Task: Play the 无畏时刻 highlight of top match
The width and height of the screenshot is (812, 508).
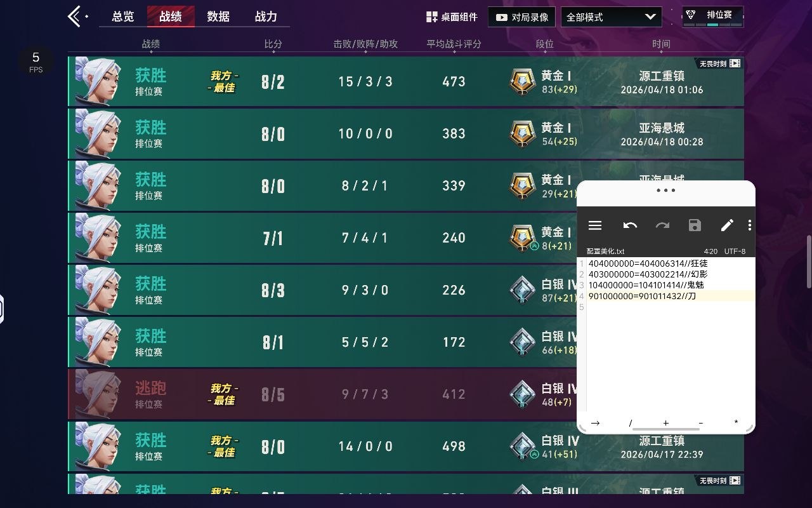Action: (720, 63)
